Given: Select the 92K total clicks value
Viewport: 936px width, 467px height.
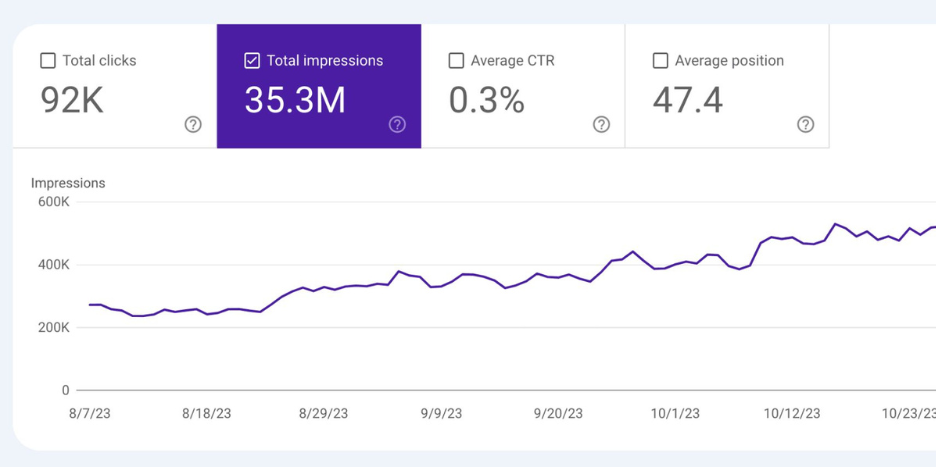Looking at the screenshot, I should 72,100.
